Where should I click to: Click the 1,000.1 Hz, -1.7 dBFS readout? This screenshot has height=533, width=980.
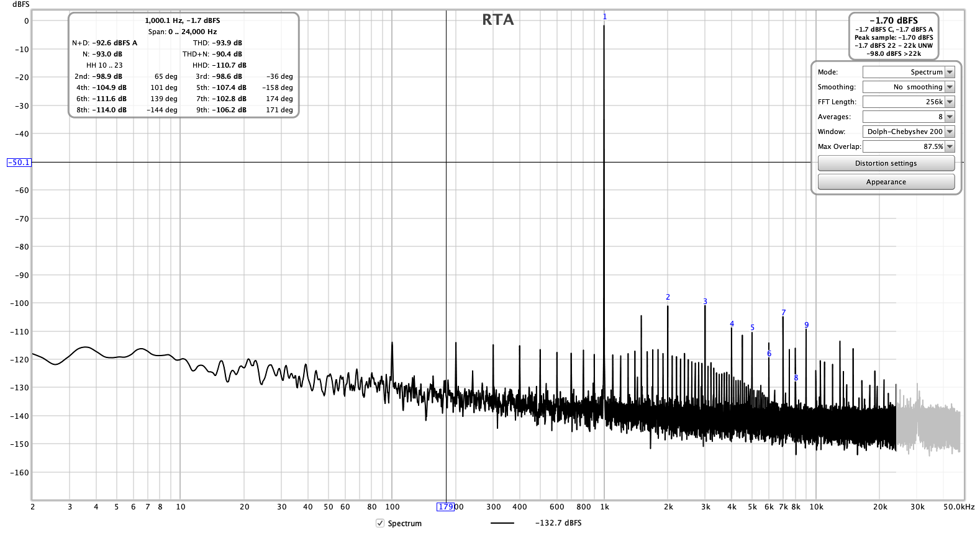pyautogui.click(x=183, y=20)
